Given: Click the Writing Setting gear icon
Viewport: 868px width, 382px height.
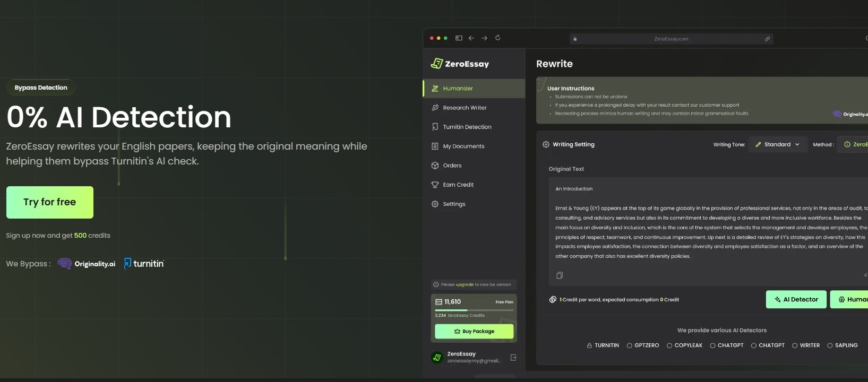Looking at the screenshot, I should pos(546,144).
